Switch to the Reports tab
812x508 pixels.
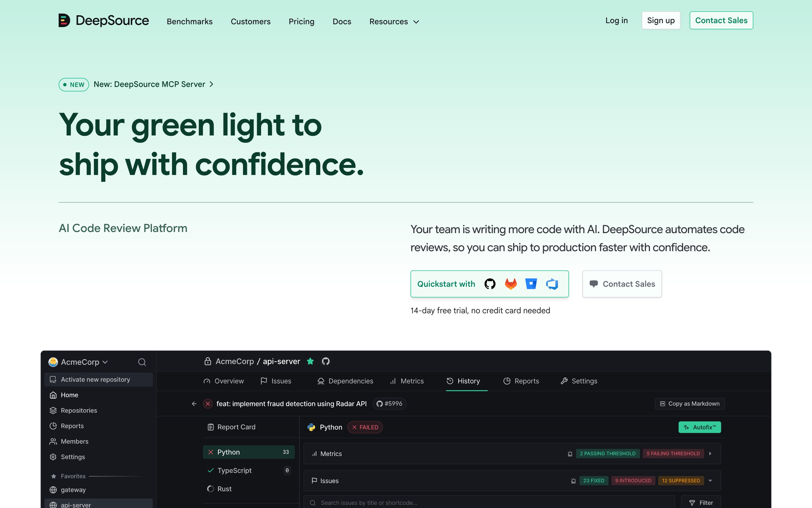(521, 381)
